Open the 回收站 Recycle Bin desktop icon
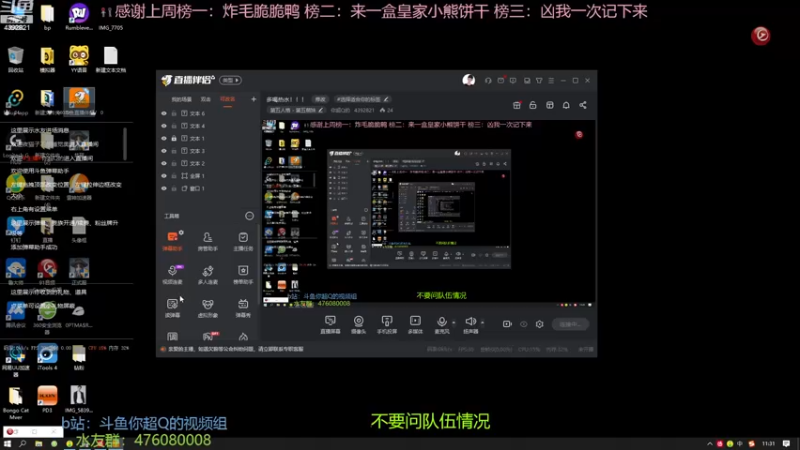This screenshot has width=800, height=450. coord(16,60)
